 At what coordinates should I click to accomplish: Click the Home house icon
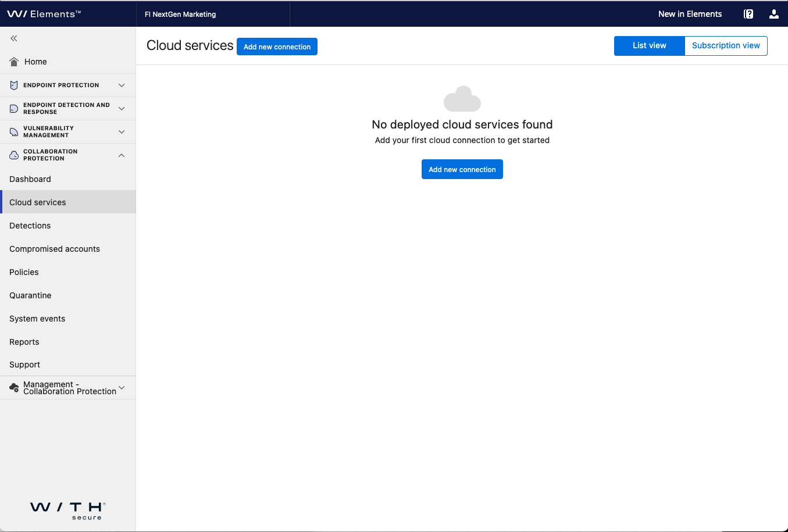14,62
